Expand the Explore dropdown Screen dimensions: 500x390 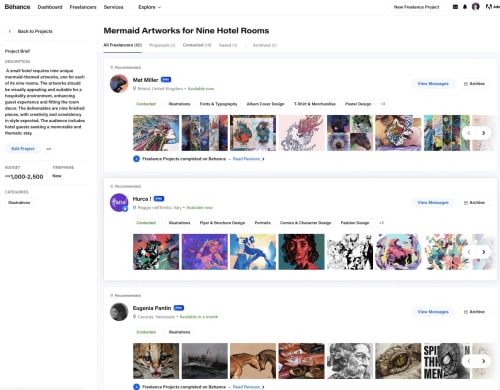point(150,7)
